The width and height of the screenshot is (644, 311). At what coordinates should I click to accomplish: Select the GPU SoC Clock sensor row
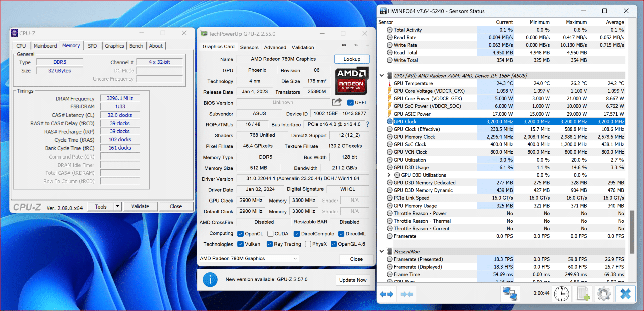pos(505,144)
